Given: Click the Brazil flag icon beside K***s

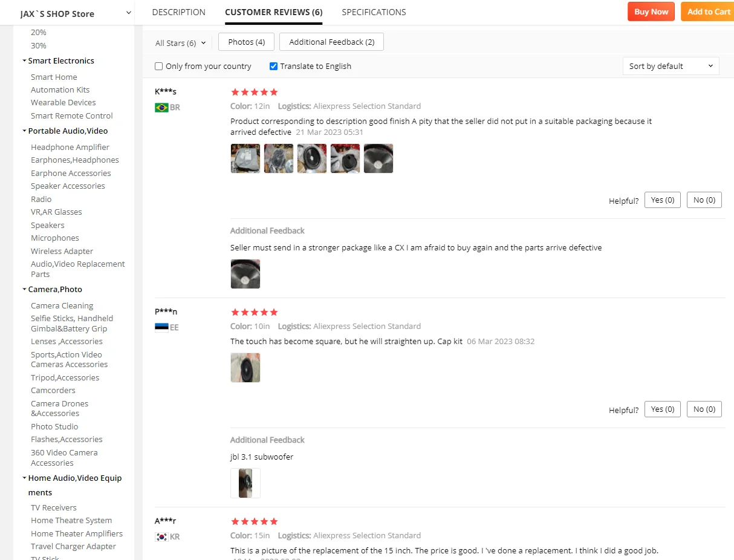Looking at the screenshot, I should coord(161,108).
